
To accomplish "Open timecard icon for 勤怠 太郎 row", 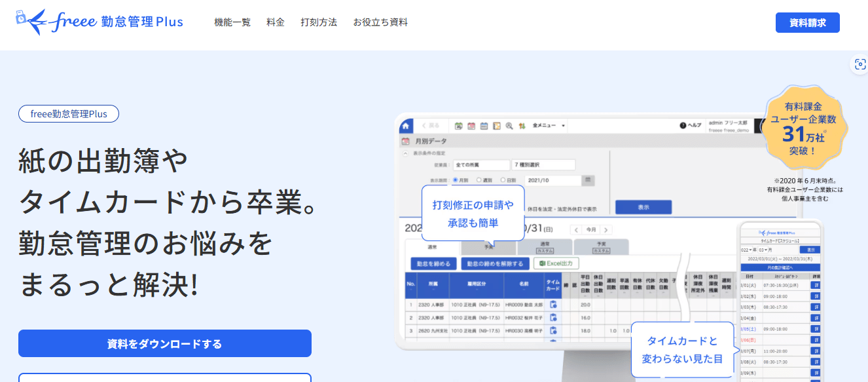I will tap(553, 305).
